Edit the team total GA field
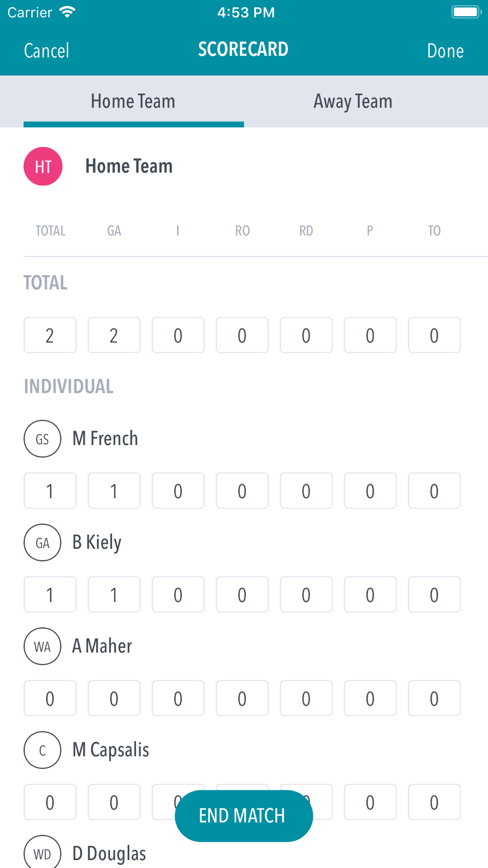The width and height of the screenshot is (488, 868). [114, 335]
